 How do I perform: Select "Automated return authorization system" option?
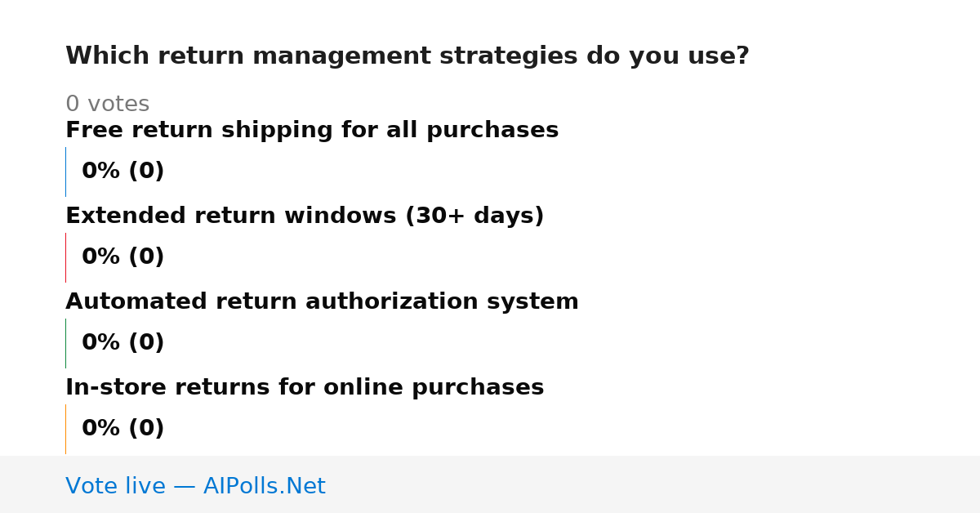tap(322, 302)
